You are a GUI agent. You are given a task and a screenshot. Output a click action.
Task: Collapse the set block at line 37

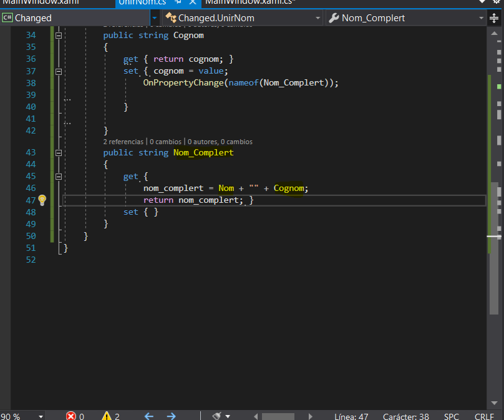[59, 71]
